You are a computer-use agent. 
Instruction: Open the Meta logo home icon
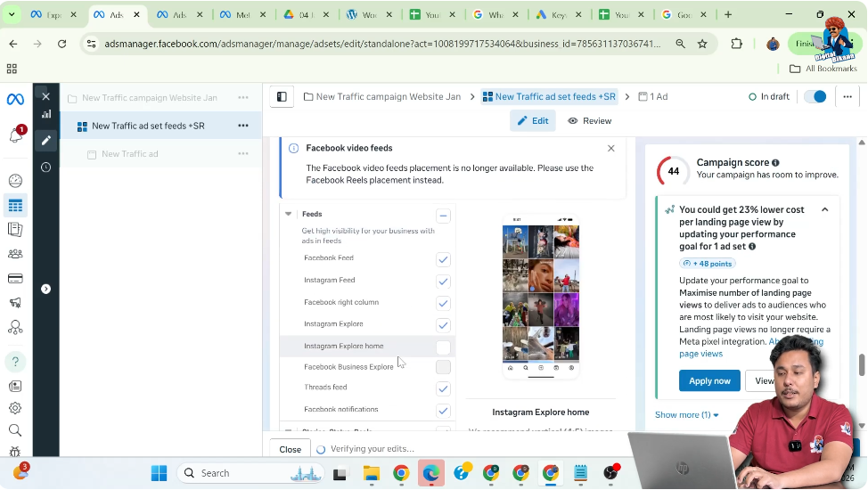click(x=15, y=99)
